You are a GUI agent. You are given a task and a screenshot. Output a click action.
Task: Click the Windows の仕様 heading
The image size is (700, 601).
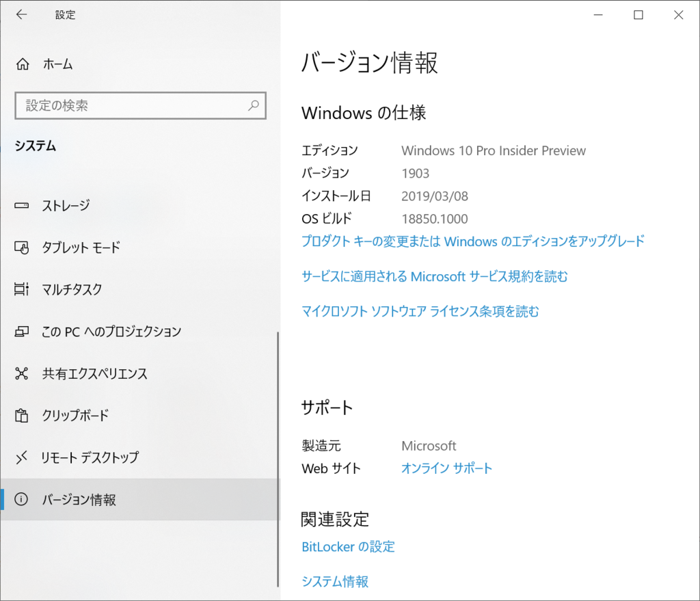click(364, 113)
